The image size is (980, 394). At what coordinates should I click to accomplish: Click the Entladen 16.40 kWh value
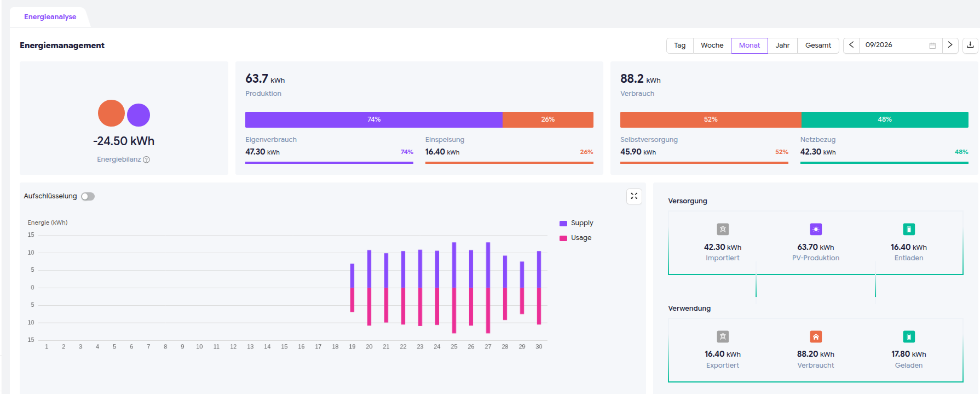click(x=909, y=247)
